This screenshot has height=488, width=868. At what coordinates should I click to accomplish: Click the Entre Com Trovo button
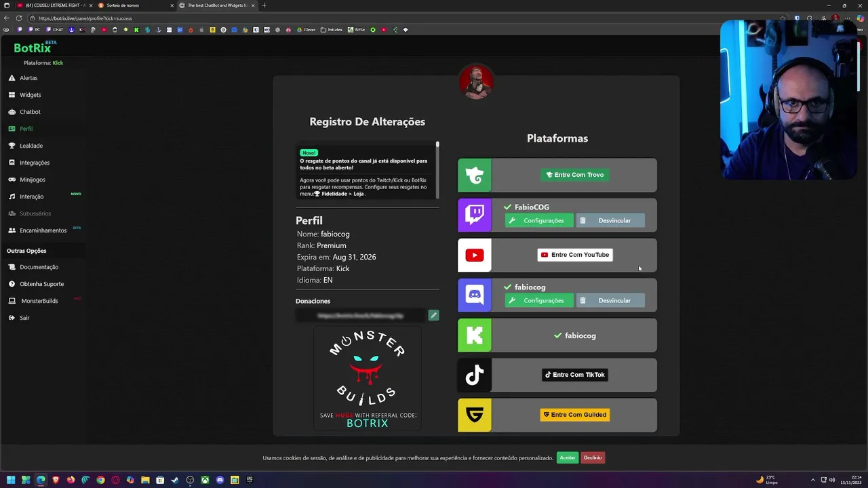[x=575, y=175]
